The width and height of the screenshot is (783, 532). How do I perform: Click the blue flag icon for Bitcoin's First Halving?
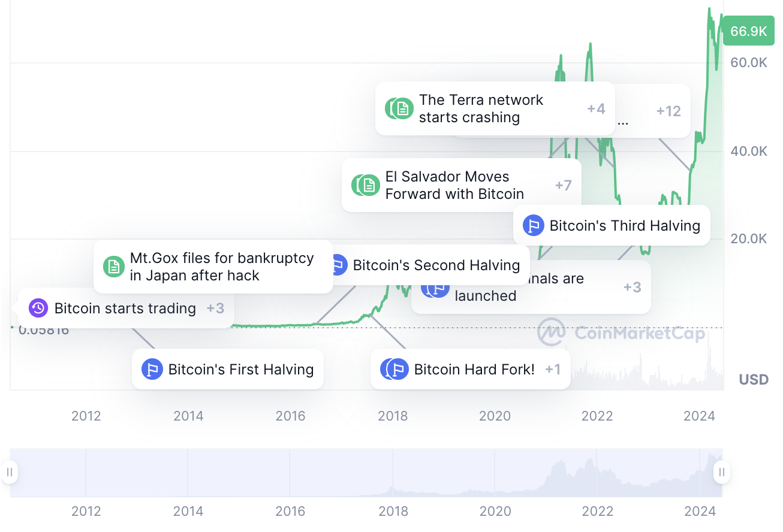click(x=152, y=369)
